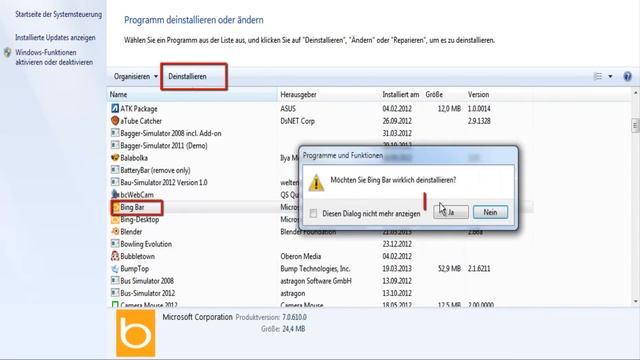Click the Bubbletown icon
This screenshot has width=640, height=360.
115,256
